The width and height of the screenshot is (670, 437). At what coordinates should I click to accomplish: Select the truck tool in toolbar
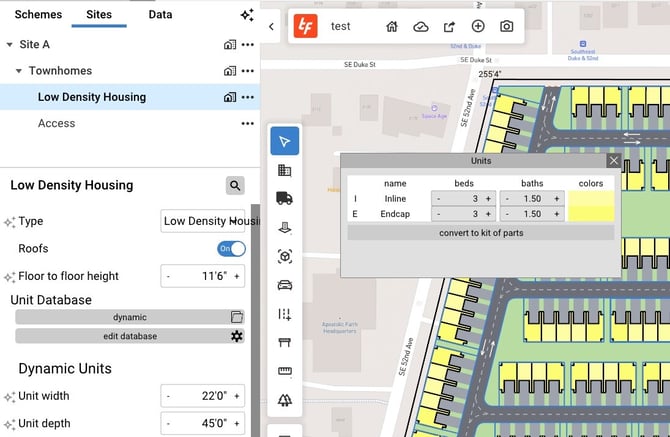point(284,198)
